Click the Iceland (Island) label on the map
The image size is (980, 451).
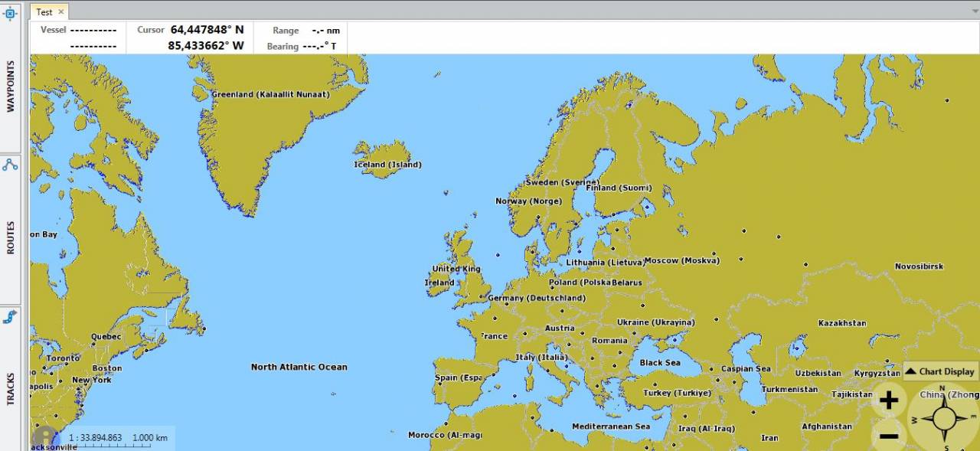pyautogui.click(x=387, y=165)
